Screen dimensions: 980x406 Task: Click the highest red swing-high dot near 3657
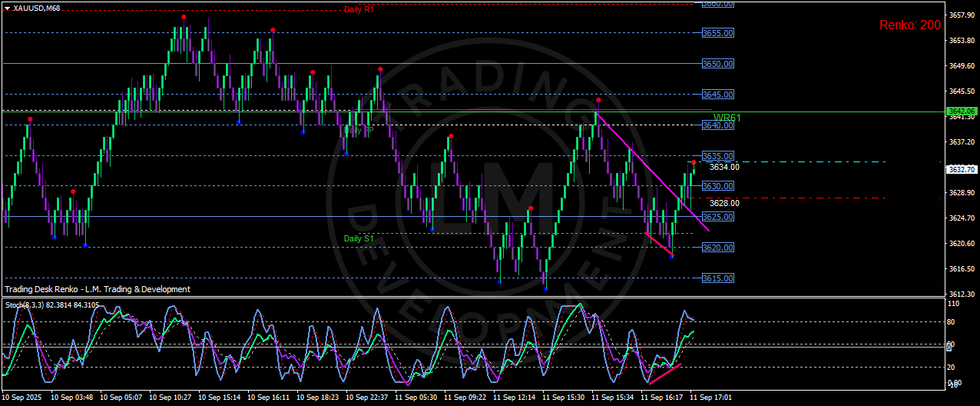coord(184,17)
